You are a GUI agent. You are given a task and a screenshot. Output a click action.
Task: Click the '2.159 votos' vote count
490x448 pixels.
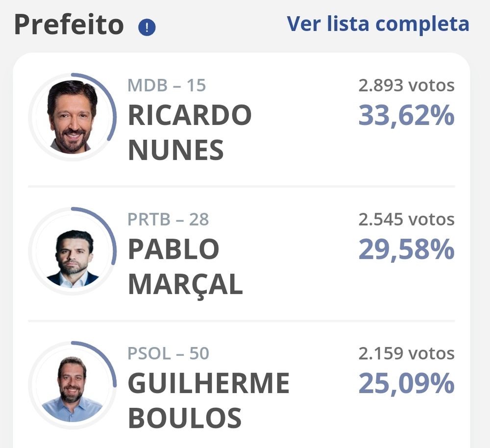(x=406, y=353)
